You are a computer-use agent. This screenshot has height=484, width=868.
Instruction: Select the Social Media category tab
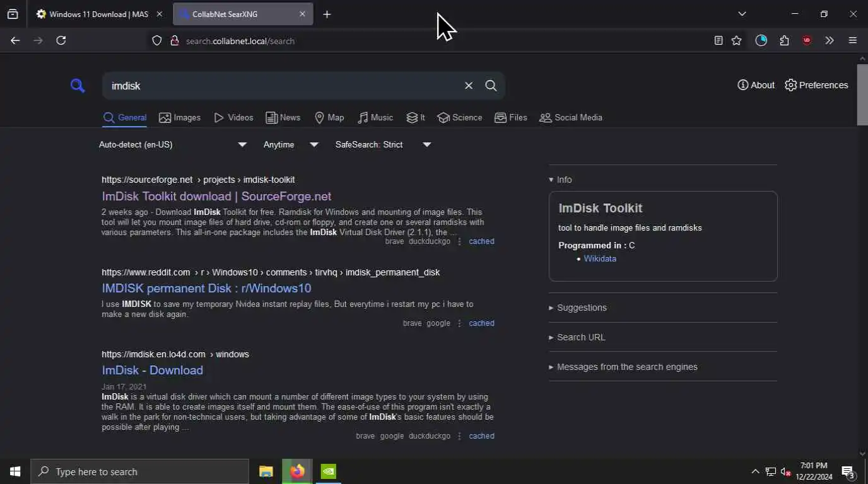point(571,118)
